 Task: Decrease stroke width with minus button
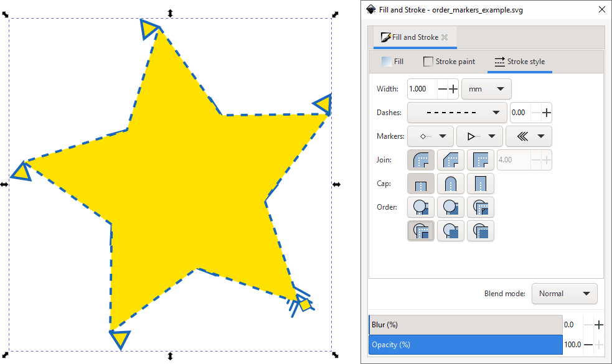pos(442,89)
